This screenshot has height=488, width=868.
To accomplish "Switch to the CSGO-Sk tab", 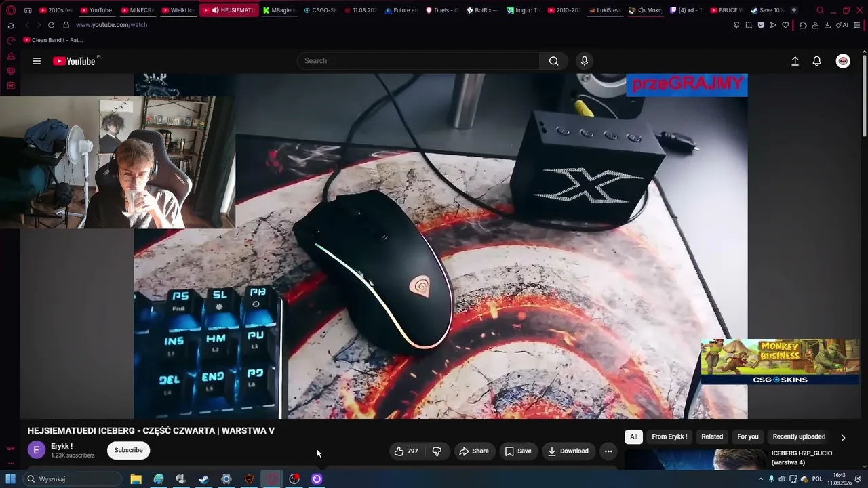I will coord(320,10).
